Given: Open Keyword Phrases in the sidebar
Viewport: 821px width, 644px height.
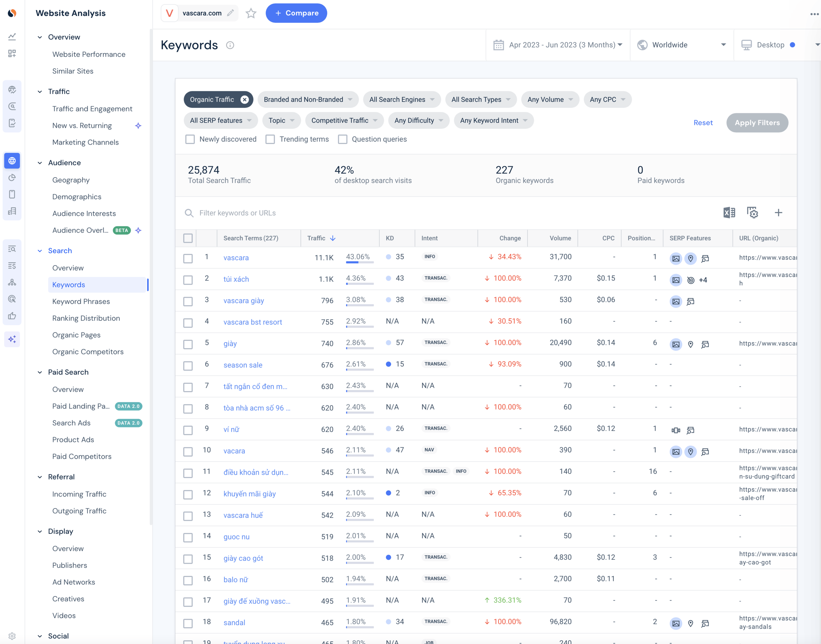Looking at the screenshot, I should click(81, 302).
